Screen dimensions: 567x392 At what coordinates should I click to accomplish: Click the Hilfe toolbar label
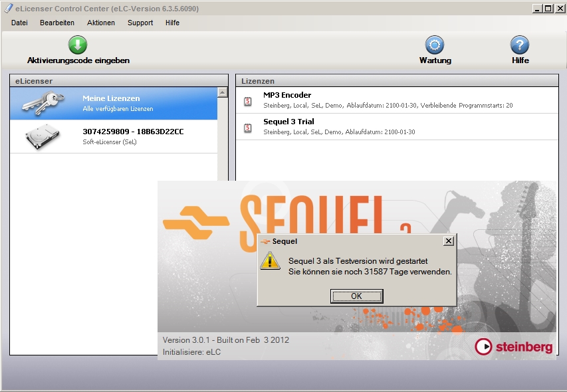(520, 60)
